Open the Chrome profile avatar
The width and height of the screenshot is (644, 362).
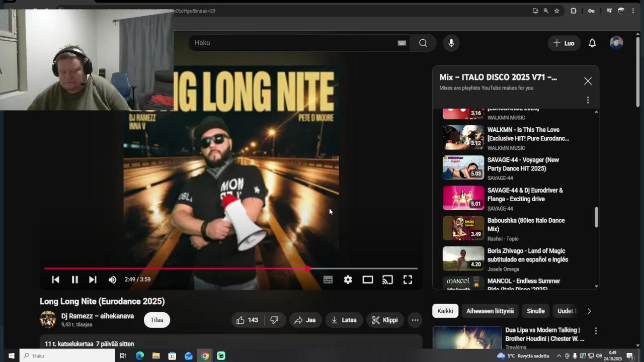621,11
